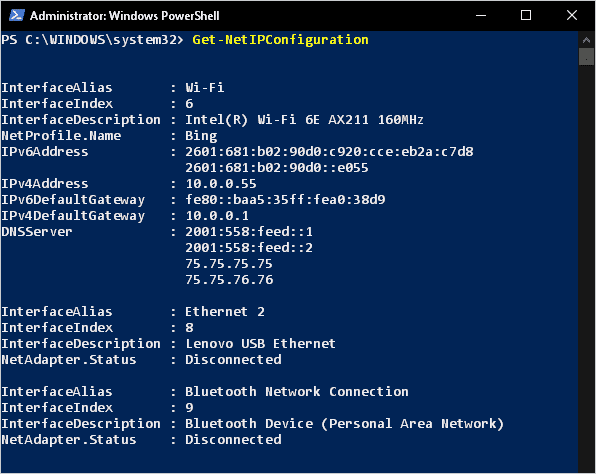Screen dimensions: 596x474
Task: Click the PowerShell icon in title bar
Action: tap(17, 16)
